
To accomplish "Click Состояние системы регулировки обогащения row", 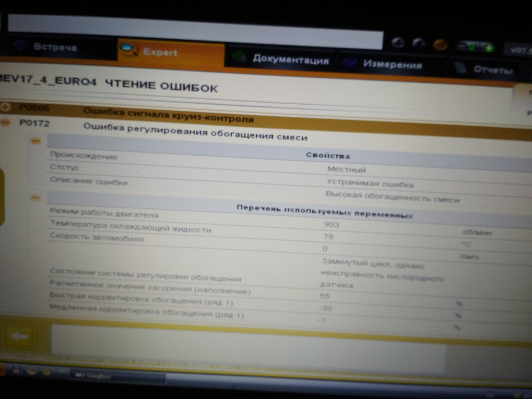I will click(x=145, y=275).
